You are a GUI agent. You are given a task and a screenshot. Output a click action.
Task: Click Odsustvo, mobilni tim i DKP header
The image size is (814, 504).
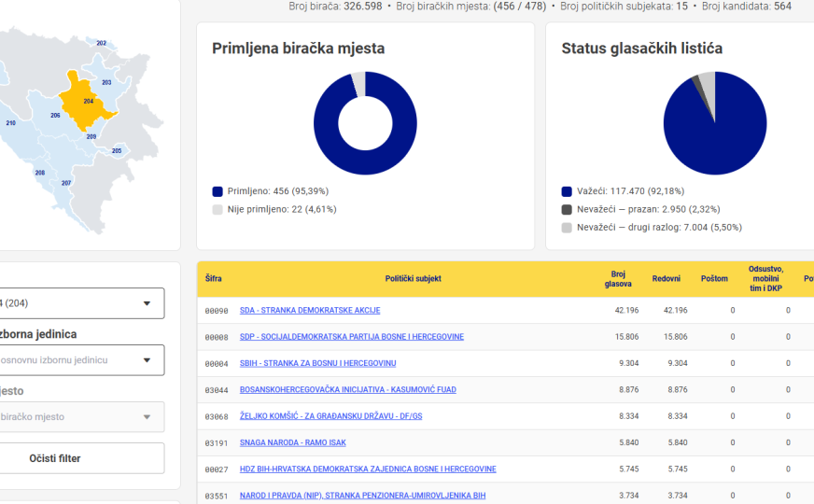pyautogui.click(x=765, y=279)
